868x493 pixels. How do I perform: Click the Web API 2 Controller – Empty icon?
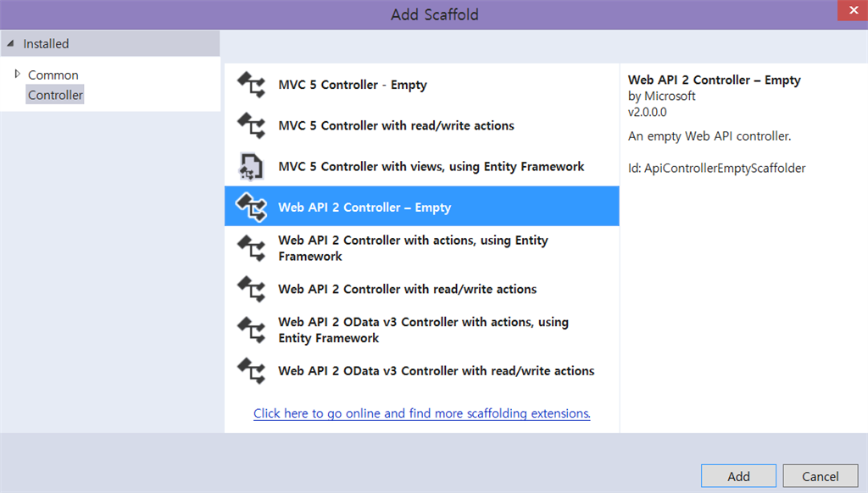click(251, 208)
